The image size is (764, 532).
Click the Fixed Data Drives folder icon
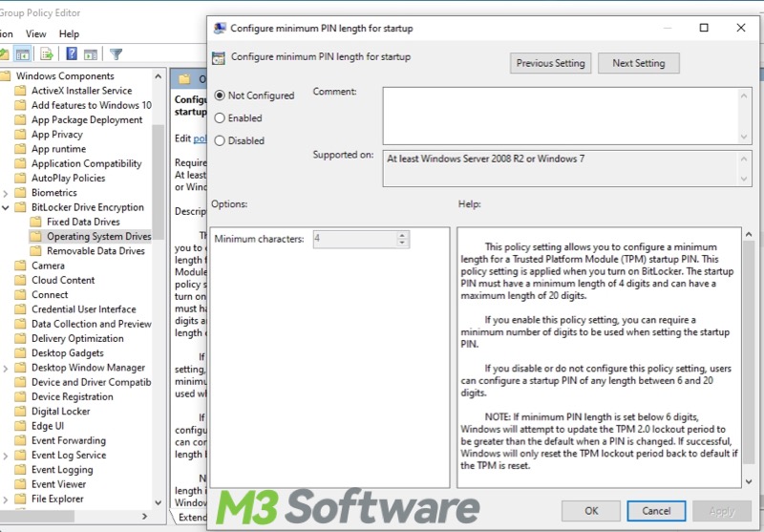[x=35, y=223]
